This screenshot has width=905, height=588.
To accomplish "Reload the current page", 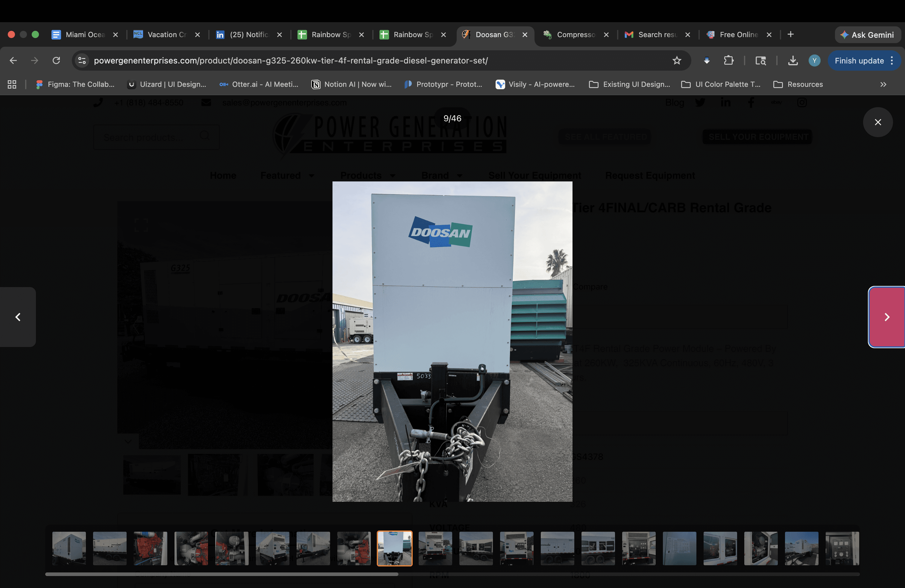I will 56,60.
